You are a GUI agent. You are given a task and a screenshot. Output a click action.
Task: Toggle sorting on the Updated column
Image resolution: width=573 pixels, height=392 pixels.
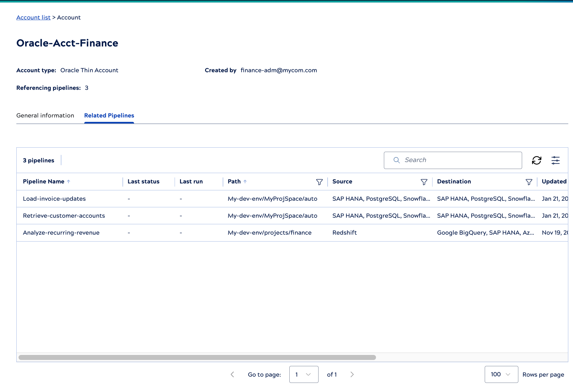point(554,182)
